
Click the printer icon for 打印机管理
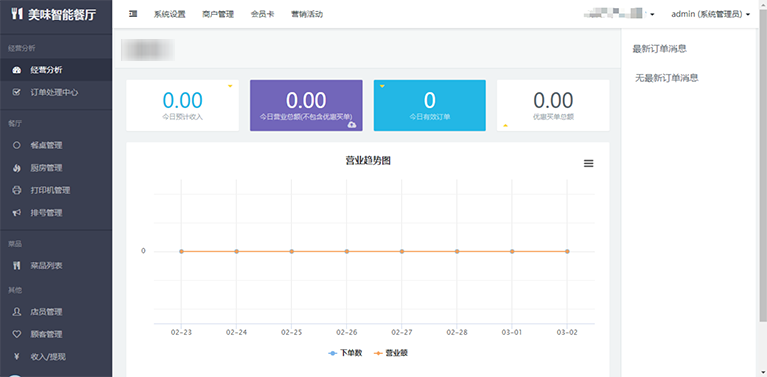click(x=17, y=190)
